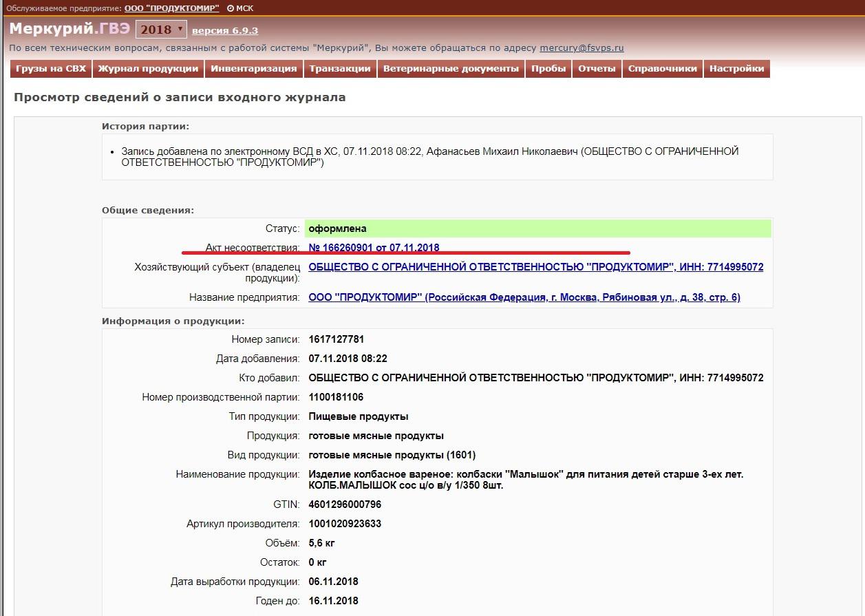This screenshot has height=616, width=865.
Task: Click the remainder value 0 кг
Action: click(x=317, y=562)
